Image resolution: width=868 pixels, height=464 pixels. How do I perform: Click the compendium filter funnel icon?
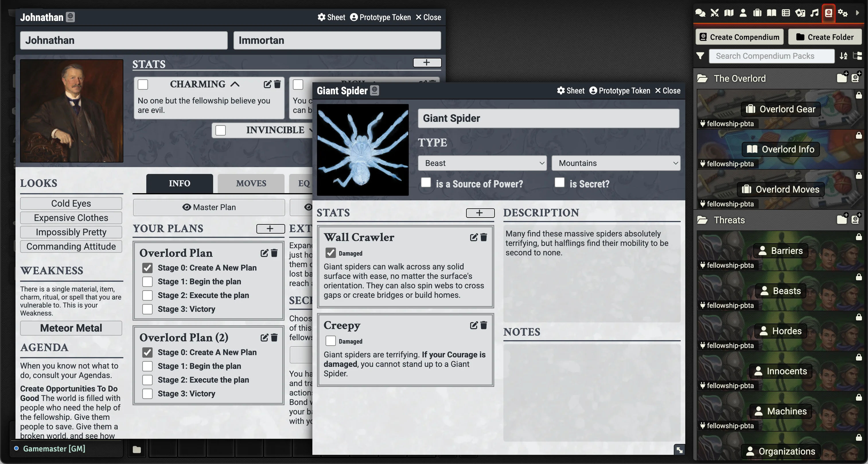point(700,56)
